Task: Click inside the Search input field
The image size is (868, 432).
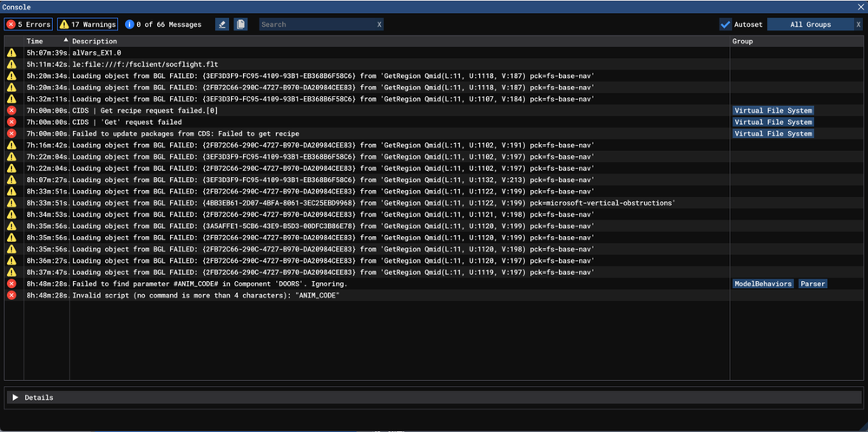Action: tap(317, 24)
